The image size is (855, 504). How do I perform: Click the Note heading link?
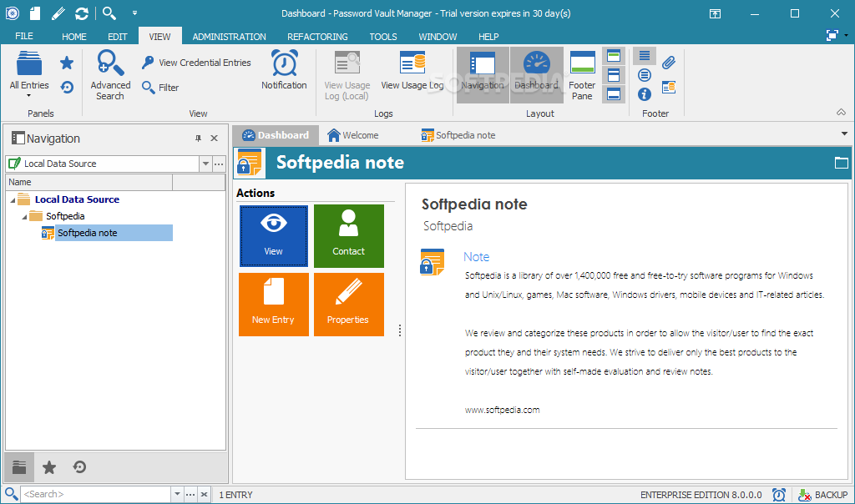[x=476, y=257]
